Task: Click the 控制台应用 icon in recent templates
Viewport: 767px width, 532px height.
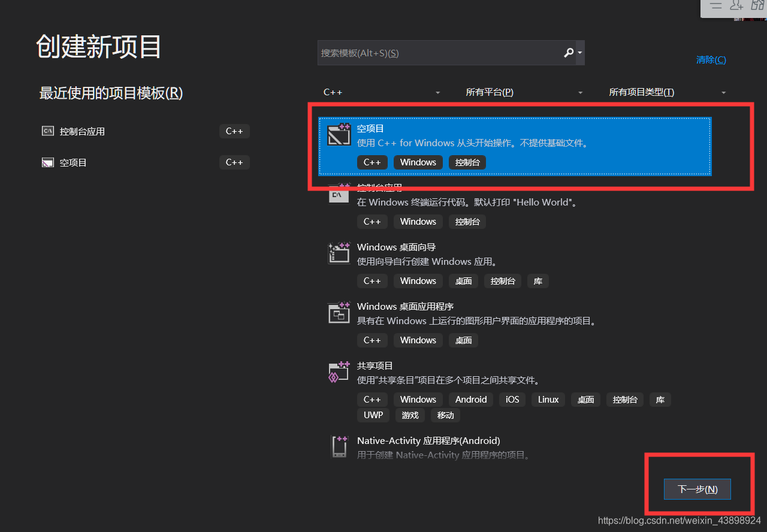Action: [x=47, y=131]
